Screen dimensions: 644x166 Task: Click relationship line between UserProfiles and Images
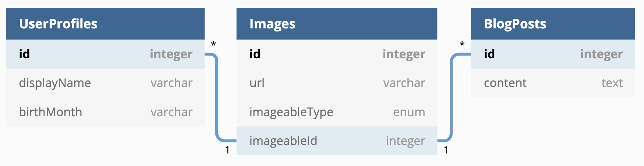tap(217, 98)
